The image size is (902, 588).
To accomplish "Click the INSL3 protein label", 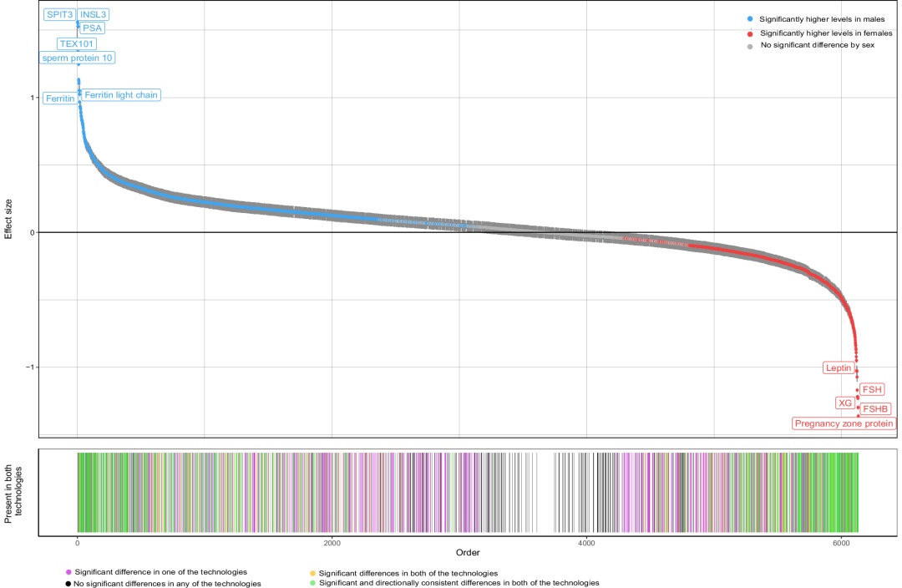I will tap(94, 14).
